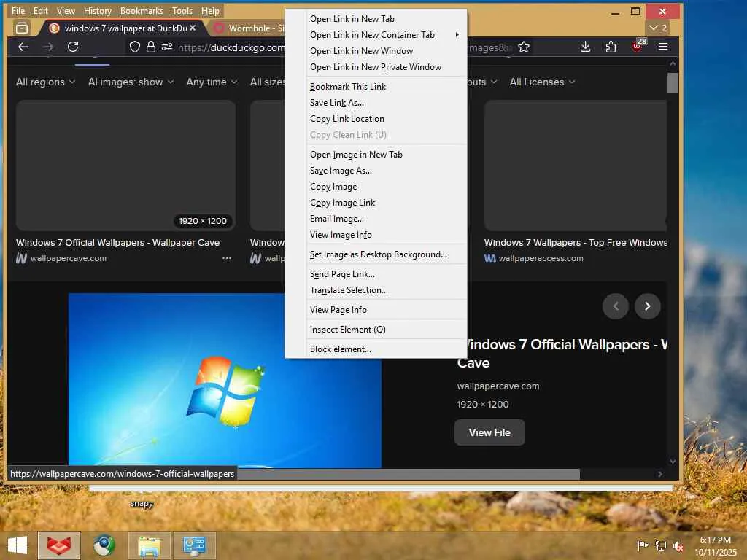The width and height of the screenshot is (747, 560).
Task: Open the Firefox View icon beside tabs
Action: pos(21,28)
